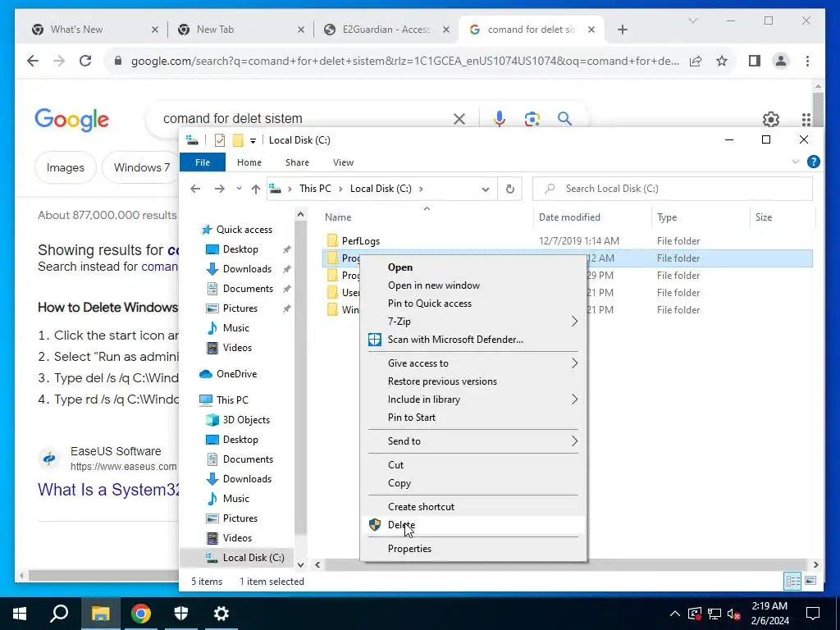Bookmark this page with star icon
Screen dimensions: 840x630
[x=722, y=61]
